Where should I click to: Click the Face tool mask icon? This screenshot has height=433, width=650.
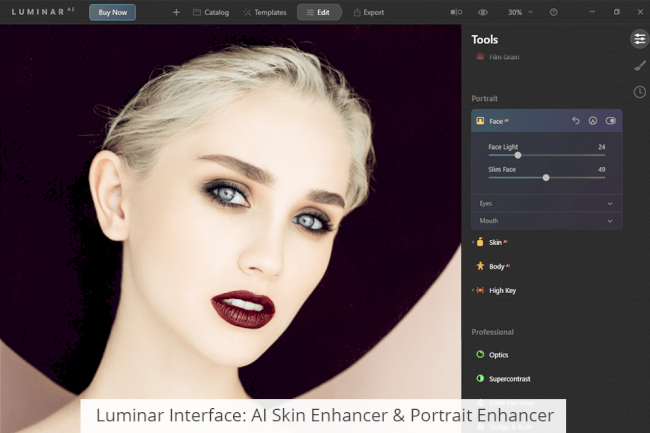pyautogui.click(x=593, y=121)
